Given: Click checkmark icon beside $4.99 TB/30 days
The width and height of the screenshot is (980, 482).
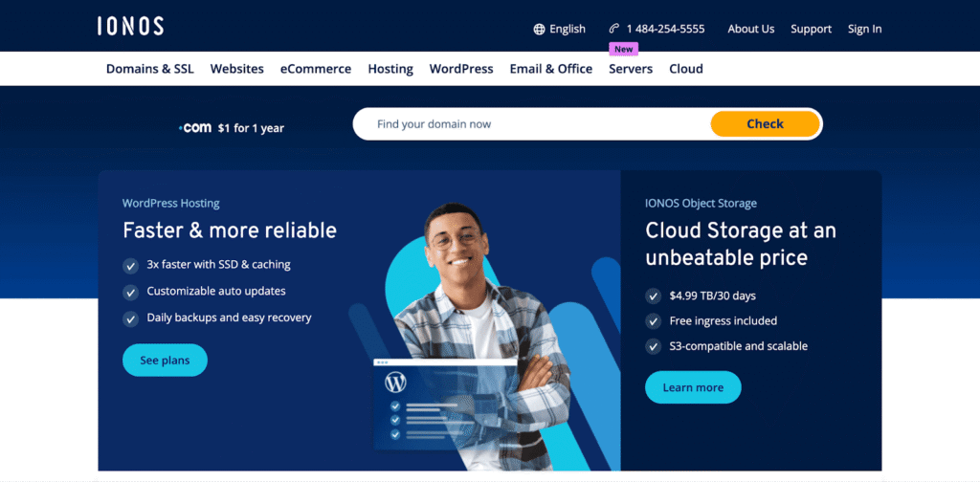Looking at the screenshot, I should (653, 296).
